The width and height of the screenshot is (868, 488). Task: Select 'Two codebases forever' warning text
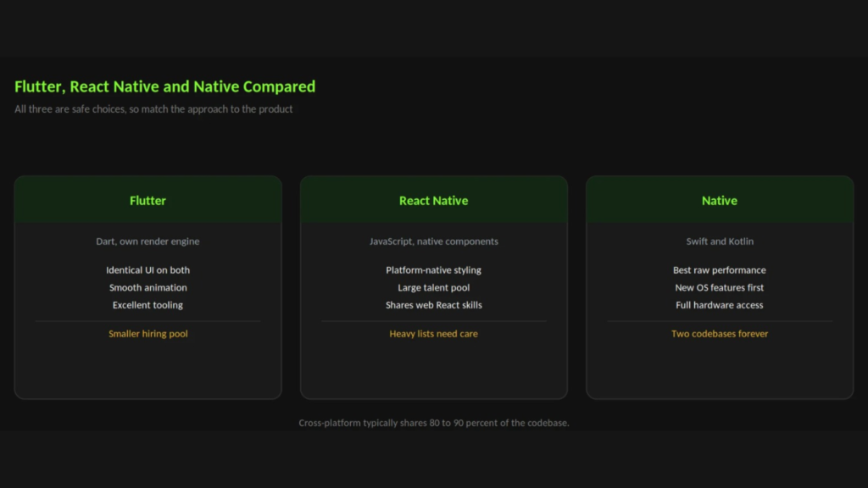[x=720, y=334]
